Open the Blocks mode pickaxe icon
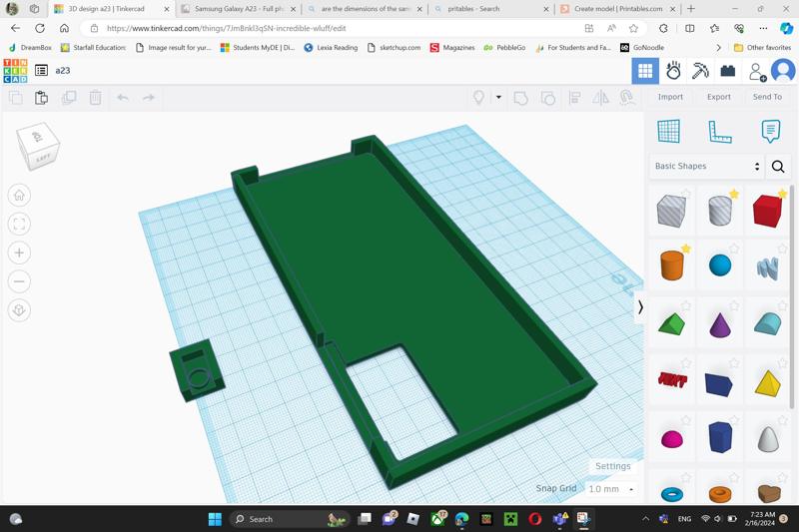The image size is (799, 532). [700, 71]
